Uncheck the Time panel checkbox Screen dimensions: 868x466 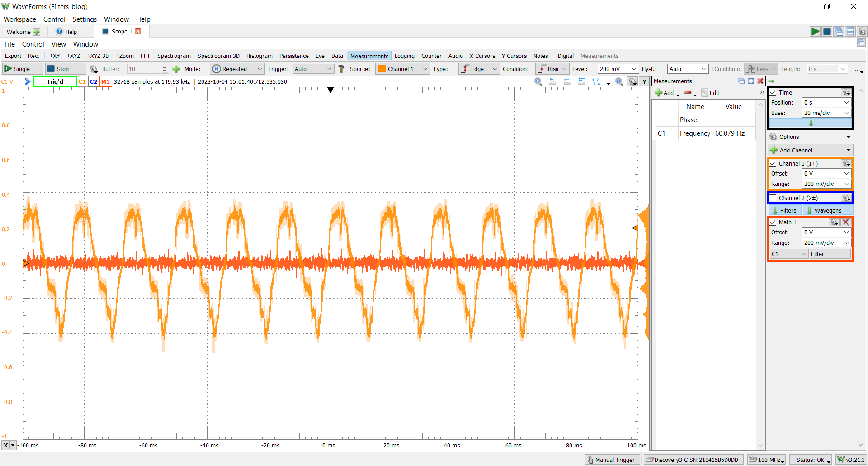coord(773,92)
